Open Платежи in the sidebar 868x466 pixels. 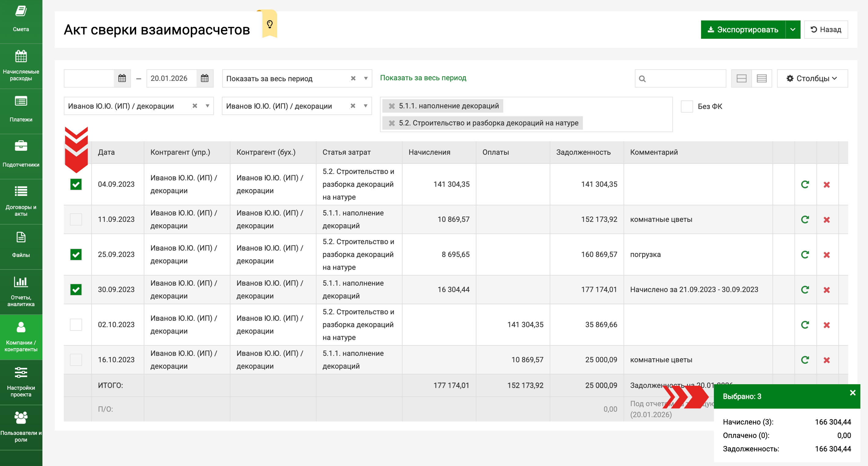point(21,110)
